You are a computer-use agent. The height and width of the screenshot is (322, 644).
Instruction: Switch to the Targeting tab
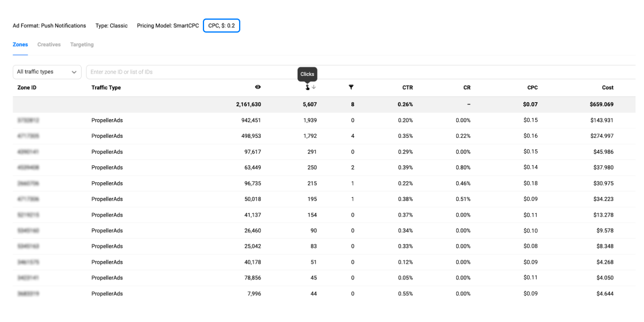point(82,45)
